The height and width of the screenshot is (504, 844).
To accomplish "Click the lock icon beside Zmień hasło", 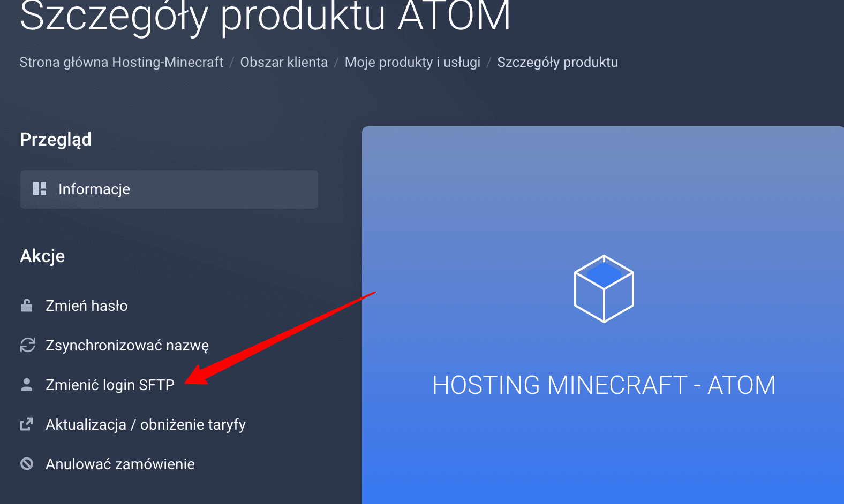I will pyautogui.click(x=27, y=306).
